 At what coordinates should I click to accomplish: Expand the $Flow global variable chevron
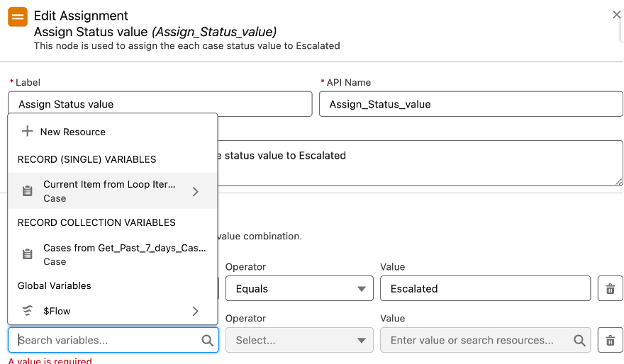[196, 311]
